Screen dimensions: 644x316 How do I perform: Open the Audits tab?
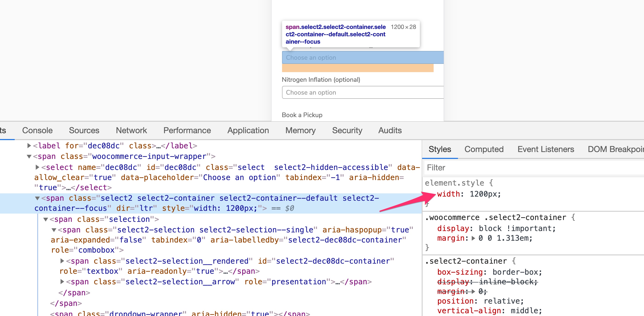[390, 130]
